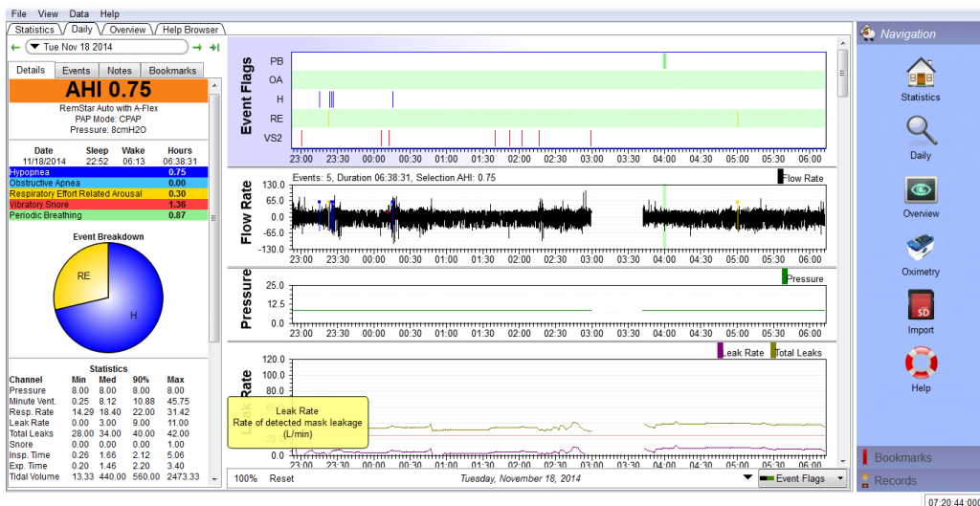This screenshot has height=506, width=980.
Task: Expand the Records section in Navigation
Action: click(917, 480)
